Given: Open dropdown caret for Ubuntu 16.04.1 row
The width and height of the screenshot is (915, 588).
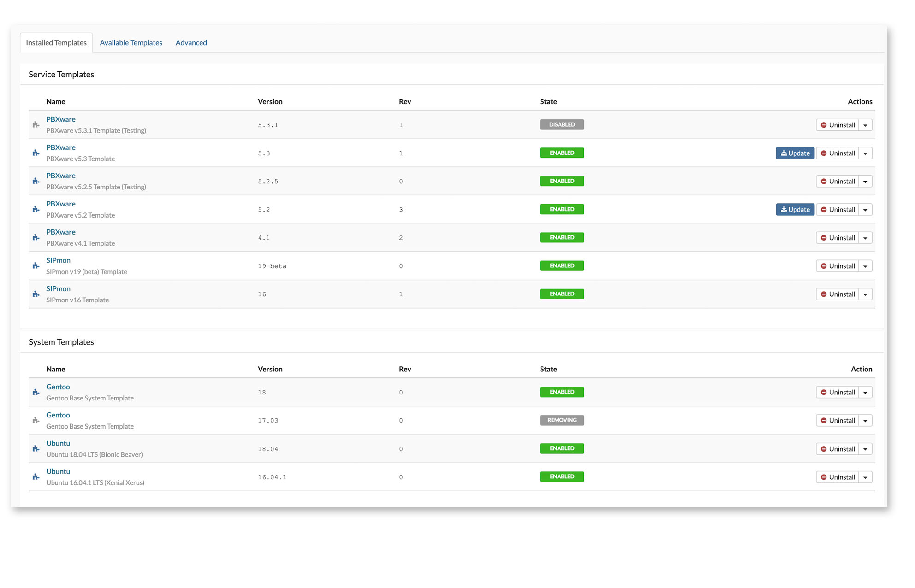Looking at the screenshot, I should point(865,477).
